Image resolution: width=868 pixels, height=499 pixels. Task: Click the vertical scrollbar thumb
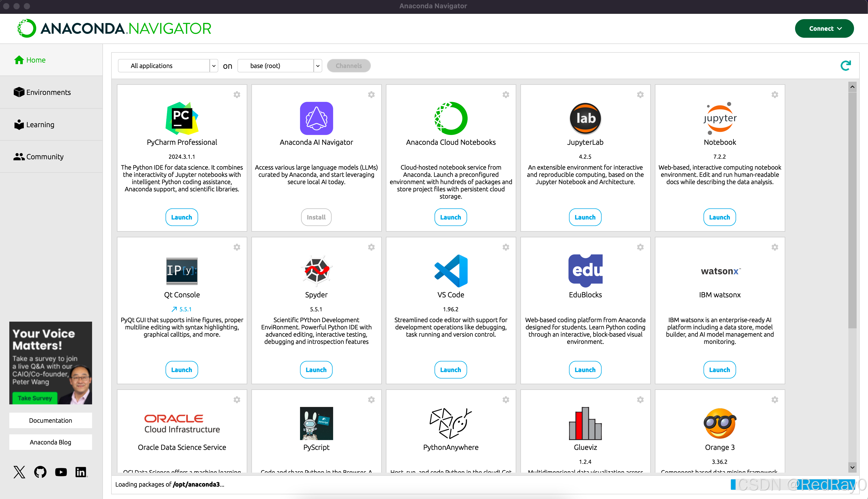pos(852,210)
